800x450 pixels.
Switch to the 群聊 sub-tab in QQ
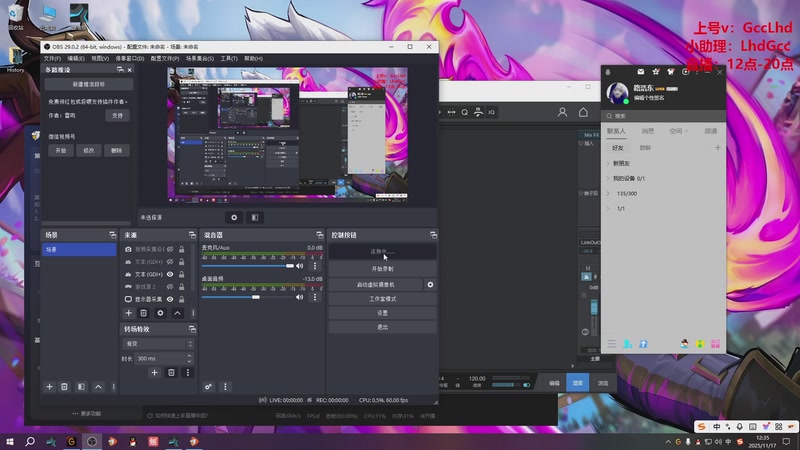(x=645, y=147)
